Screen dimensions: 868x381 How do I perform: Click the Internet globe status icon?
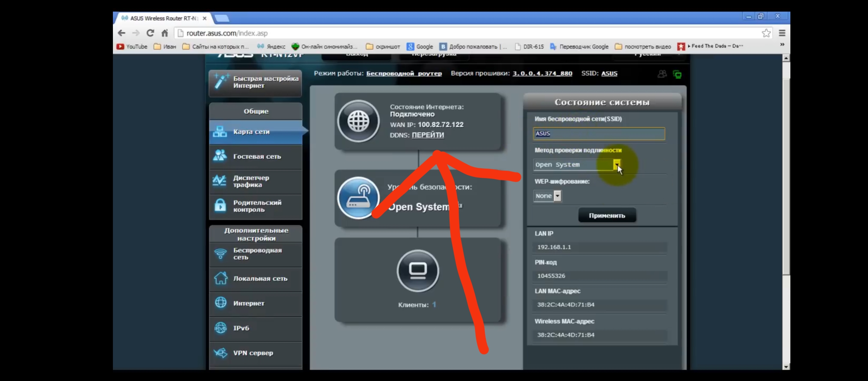358,121
